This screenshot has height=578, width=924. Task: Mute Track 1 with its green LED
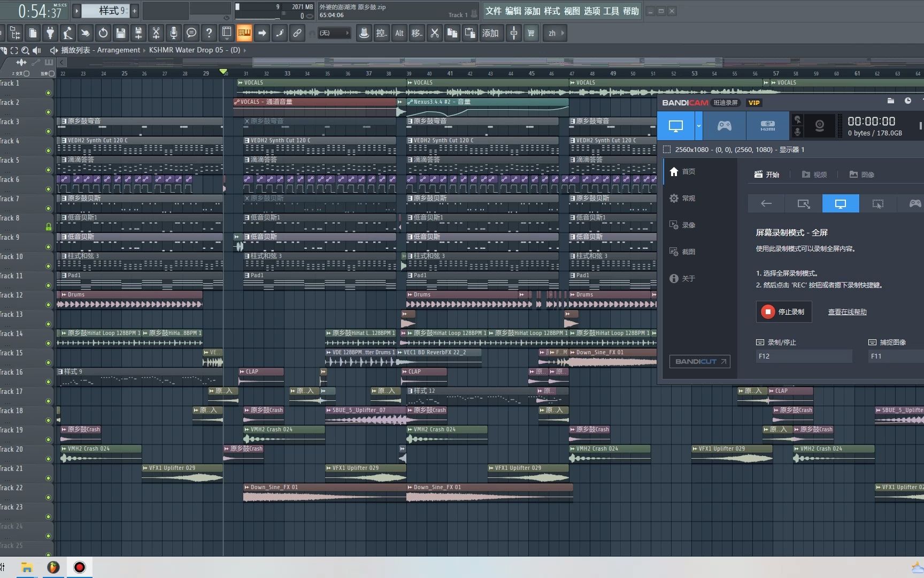tap(48, 93)
